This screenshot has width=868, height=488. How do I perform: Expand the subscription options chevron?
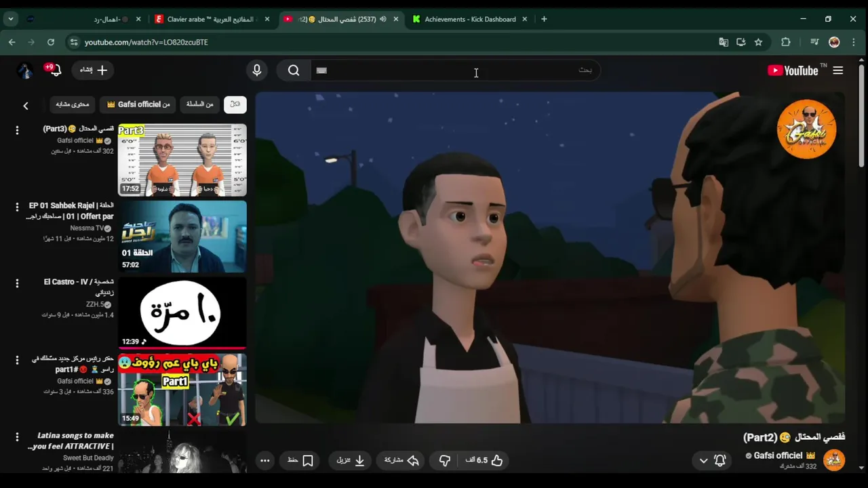[703, 460]
